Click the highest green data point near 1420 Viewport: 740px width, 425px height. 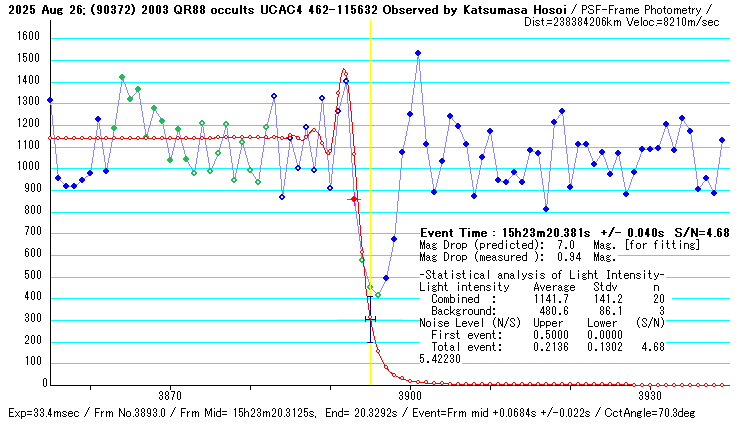[122, 77]
